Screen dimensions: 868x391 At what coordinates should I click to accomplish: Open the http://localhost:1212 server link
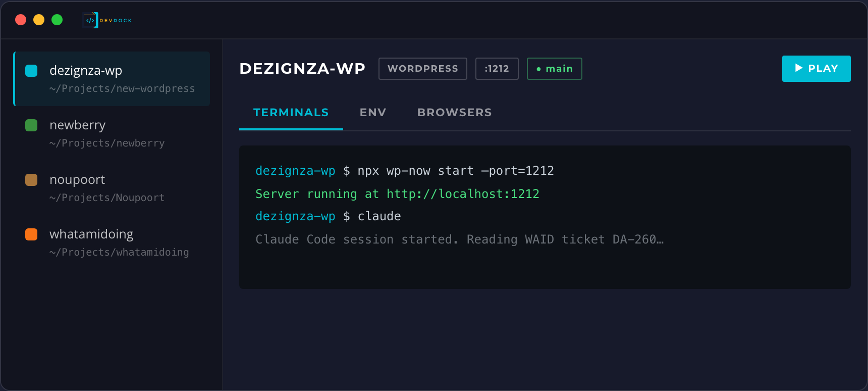click(463, 194)
